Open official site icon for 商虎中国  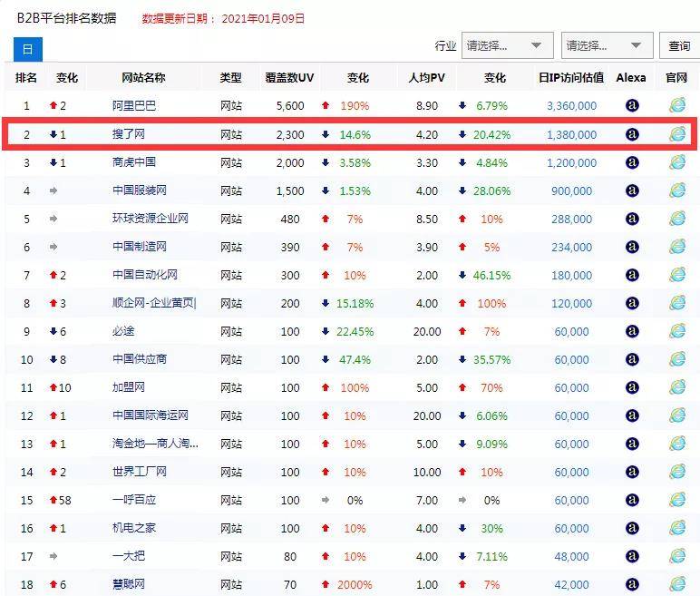pos(677,161)
